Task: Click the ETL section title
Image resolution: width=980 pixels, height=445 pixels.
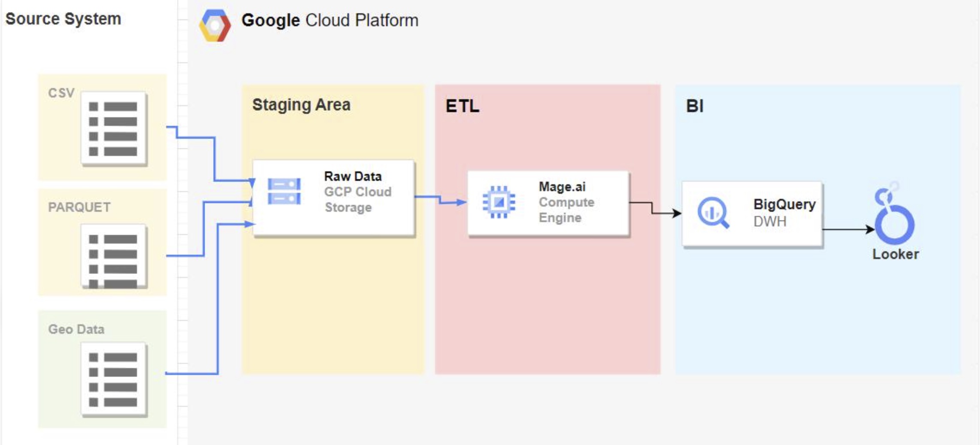Action: click(x=462, y=106)
